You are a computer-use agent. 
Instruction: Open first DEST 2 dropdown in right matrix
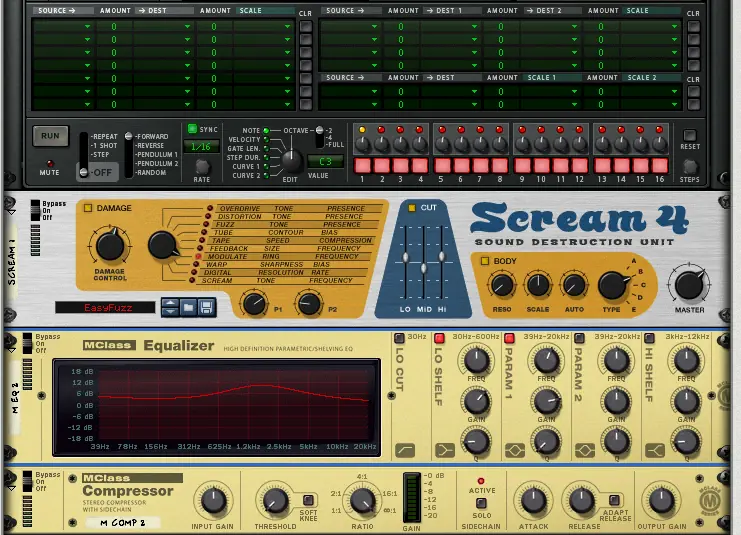(550, 26)
